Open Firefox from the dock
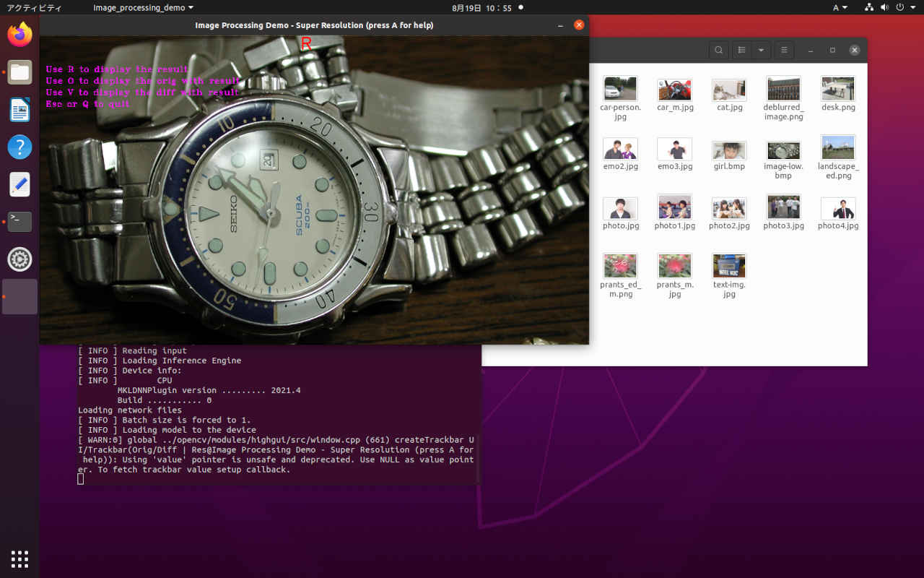The width and height of the screenshot is (924, 578). [19, 35]
